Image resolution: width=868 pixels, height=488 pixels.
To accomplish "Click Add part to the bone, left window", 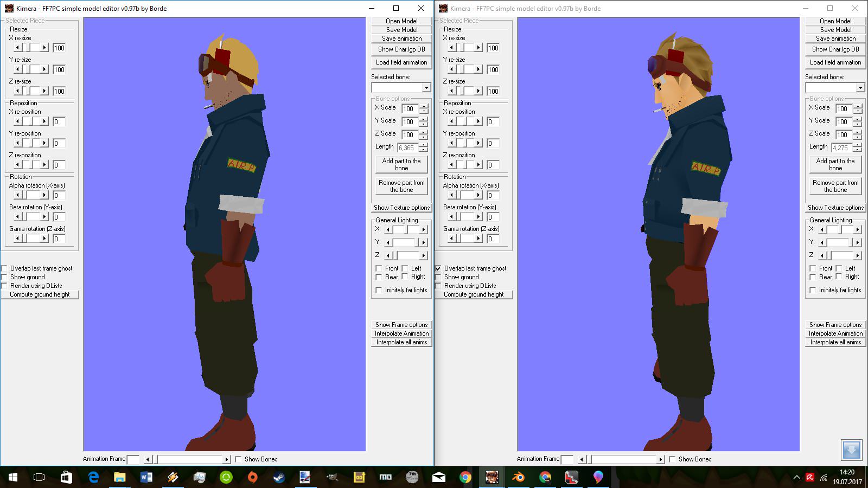I will click(401, 164).
